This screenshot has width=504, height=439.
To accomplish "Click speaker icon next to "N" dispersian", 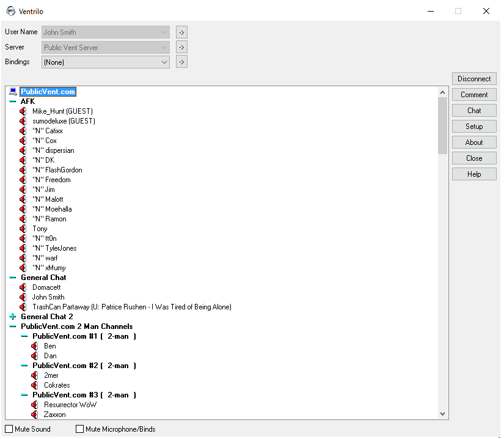I will 23,150.
